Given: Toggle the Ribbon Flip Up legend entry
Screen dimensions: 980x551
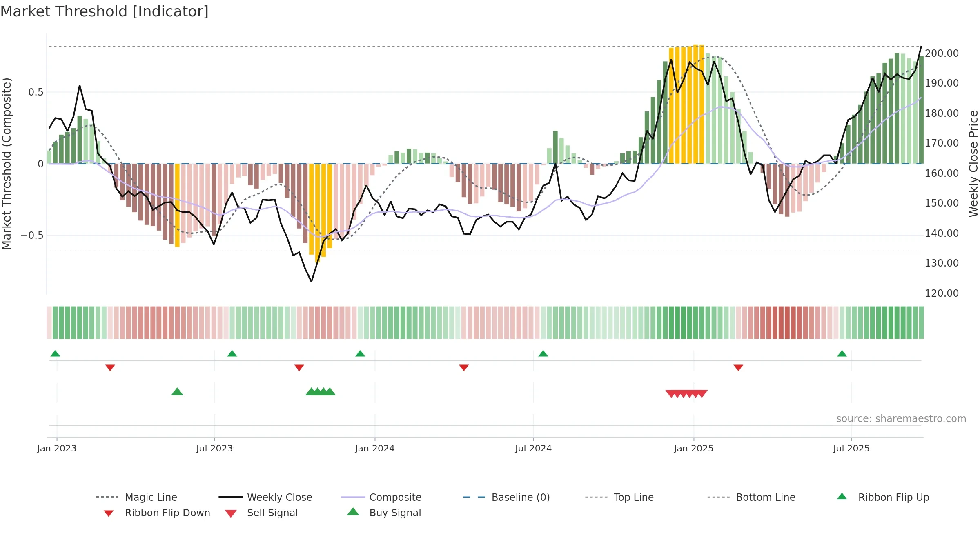Looking at the screenshot, I should pos(883,497).
